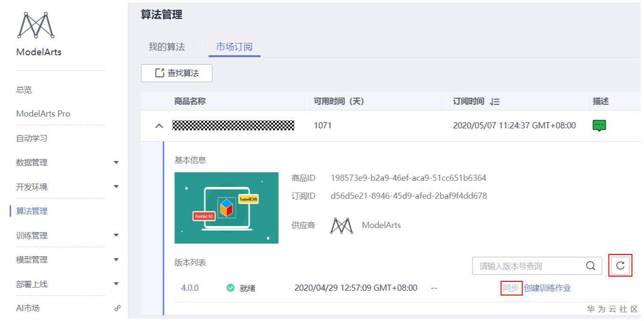
Task: Open 算法管理 in the sidebar
Action: point(32,211)
